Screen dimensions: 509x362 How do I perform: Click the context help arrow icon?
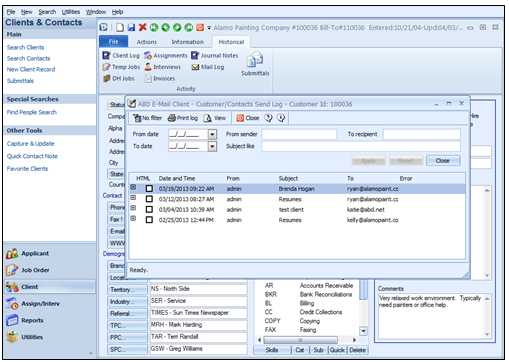(281, 118)
